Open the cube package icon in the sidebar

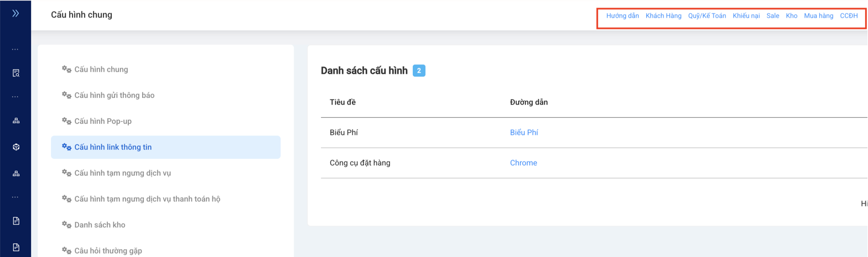[x=15, y=147]
